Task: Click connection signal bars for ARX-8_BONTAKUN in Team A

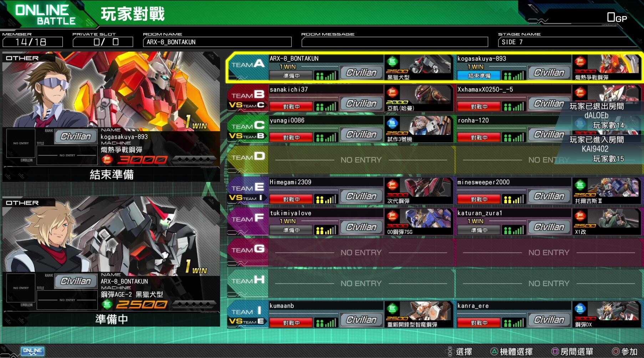Action: click(326, 76)
